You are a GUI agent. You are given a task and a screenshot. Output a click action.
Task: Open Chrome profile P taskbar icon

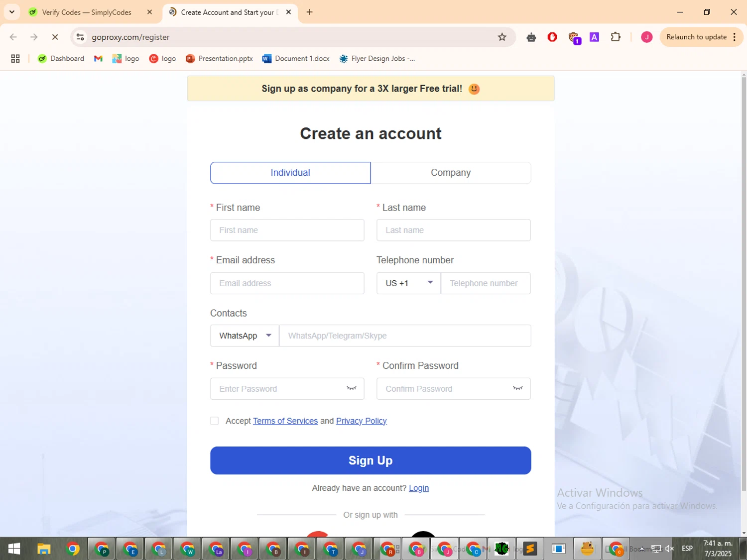tap(102, 549)
